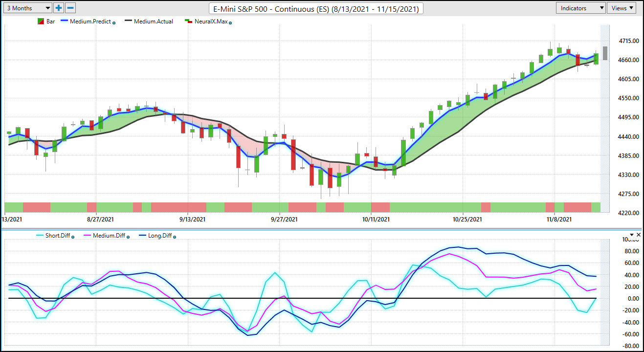Click the 8/27/2021 date label
The height and width of the screenshot is (352, 644).
pos(101,220)
